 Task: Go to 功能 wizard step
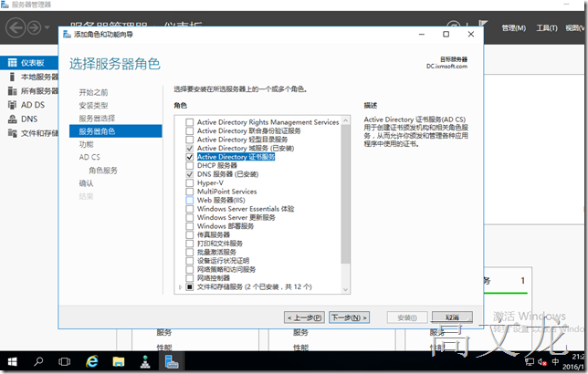point(86,144)
